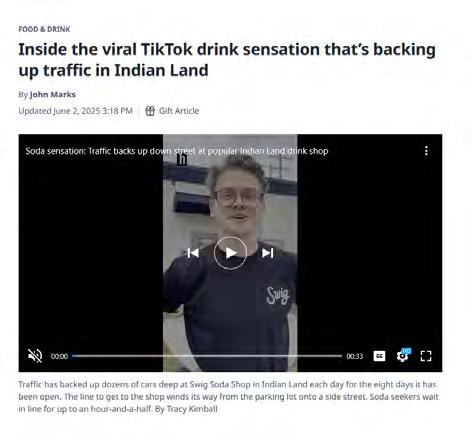Seek along the video progress bar
The image size is (472, 440).
pos(207,356)
